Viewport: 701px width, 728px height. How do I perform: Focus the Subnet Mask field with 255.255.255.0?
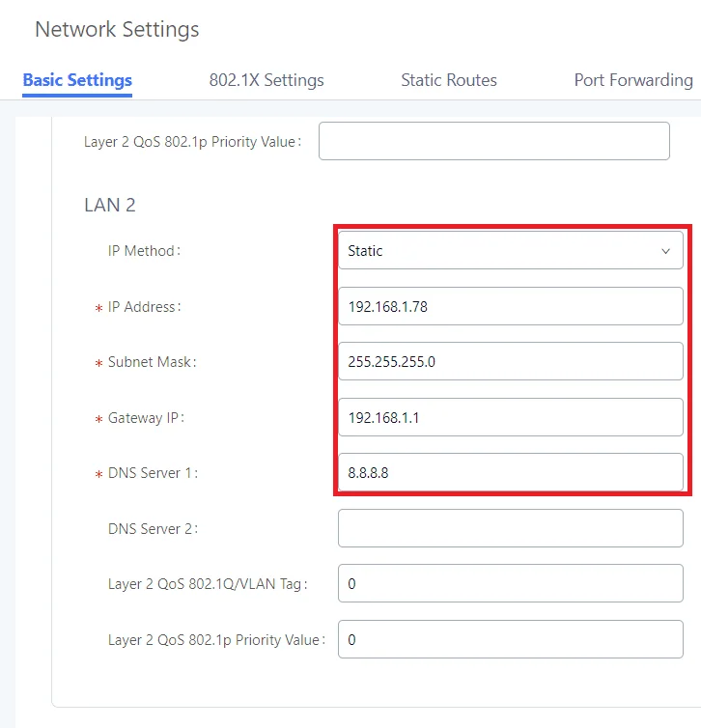[511, 361]
